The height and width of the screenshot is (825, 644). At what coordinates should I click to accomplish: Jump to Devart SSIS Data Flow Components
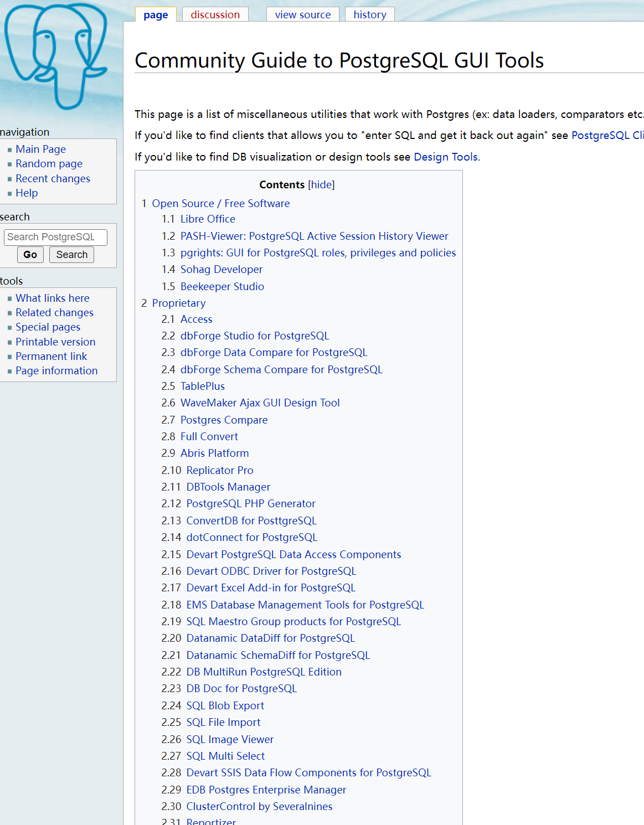pyautogui.click(x=309, y=772)
